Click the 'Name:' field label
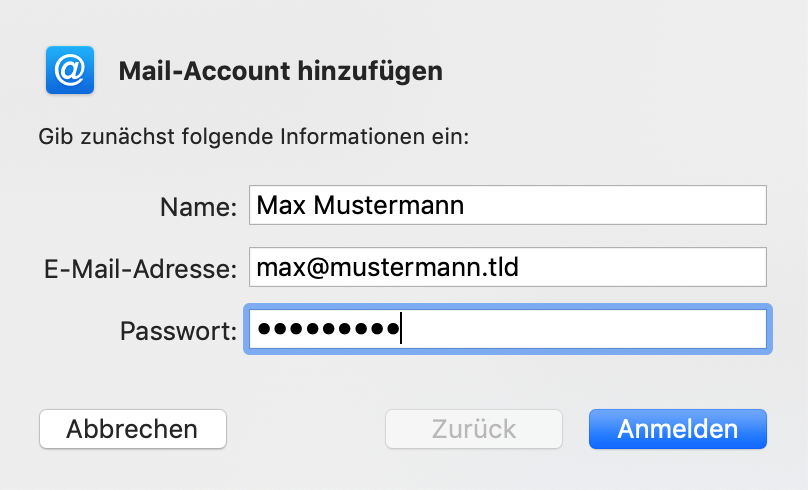808x490 pixels. (198, 207)
